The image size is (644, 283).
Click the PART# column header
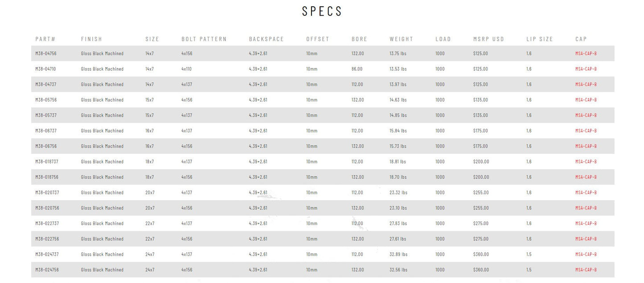tap(45, 39)
